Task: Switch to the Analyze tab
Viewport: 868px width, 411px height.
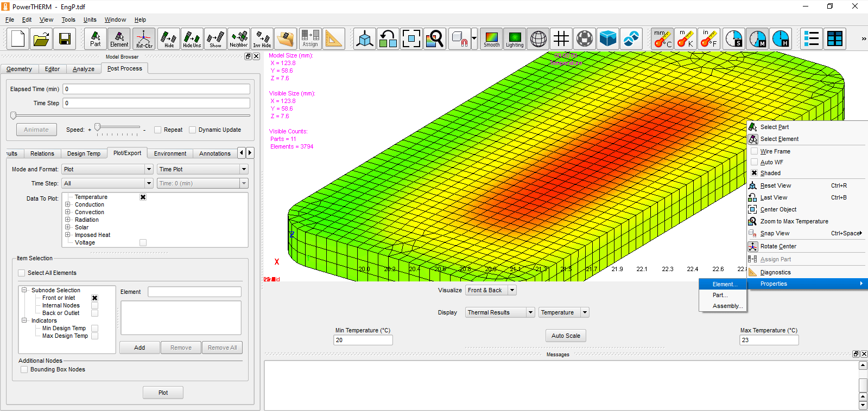Action: click(x=84, y=69)
